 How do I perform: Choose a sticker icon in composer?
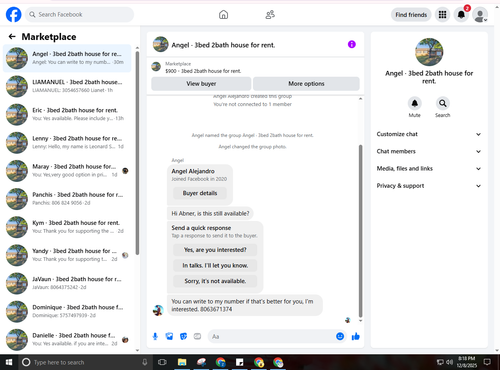pyautogui.click(x=183, y=337)
